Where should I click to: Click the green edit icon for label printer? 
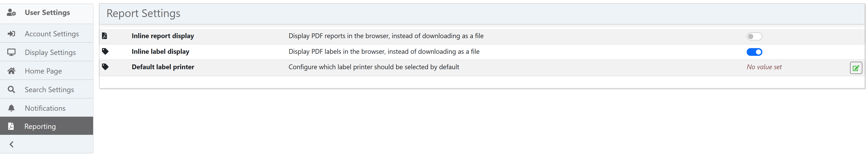click(x=855, y=68)
